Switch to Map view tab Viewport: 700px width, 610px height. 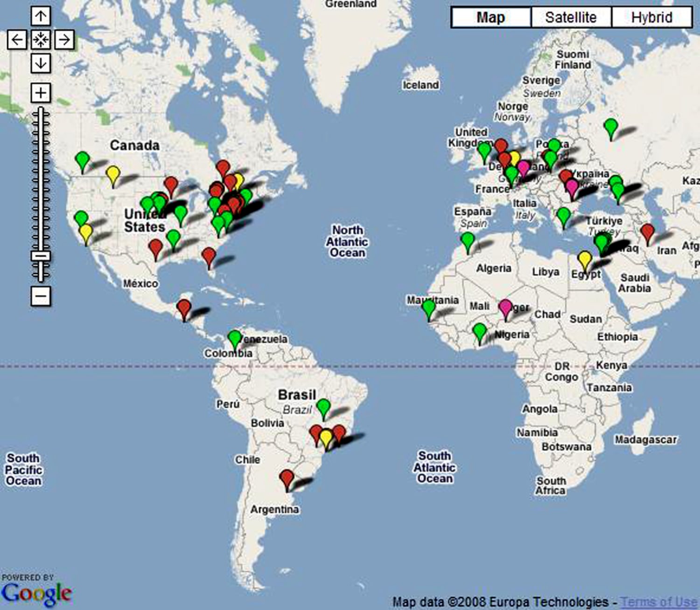[x=490, y=18]
